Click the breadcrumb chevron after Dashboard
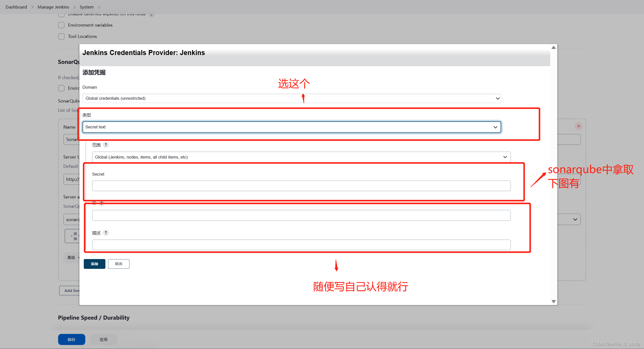The height and width of the screenshot is (349, 644). (32, 7)
